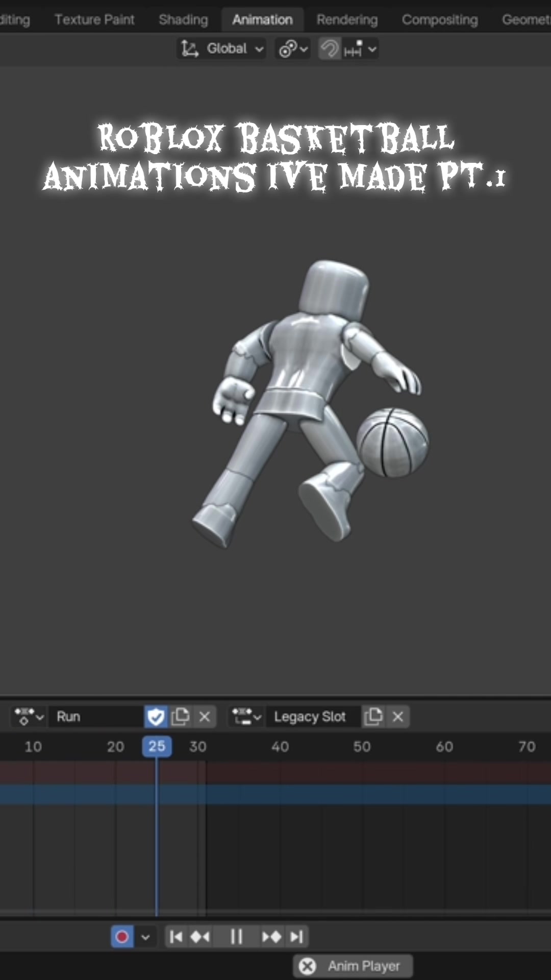Click frame 40 on the timeline ruler
This screenshot has width=551, height=980.
click(x=280, y=747)
